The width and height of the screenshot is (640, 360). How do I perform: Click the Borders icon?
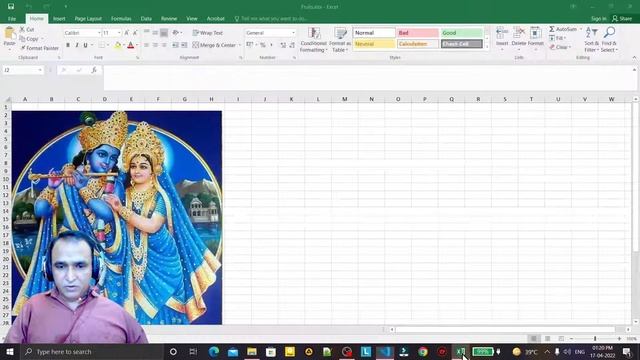(101, 45)
